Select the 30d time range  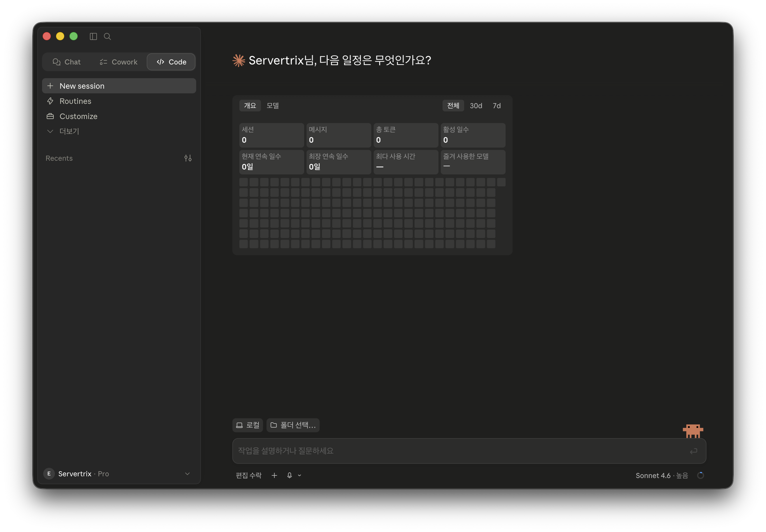coord(476,106)
